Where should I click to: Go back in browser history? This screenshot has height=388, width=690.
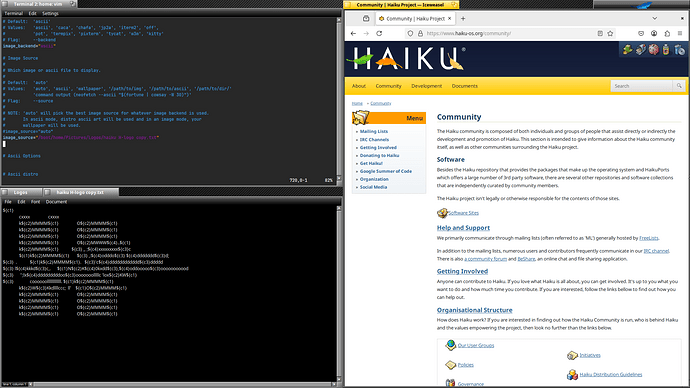click(x=353, y=33)
